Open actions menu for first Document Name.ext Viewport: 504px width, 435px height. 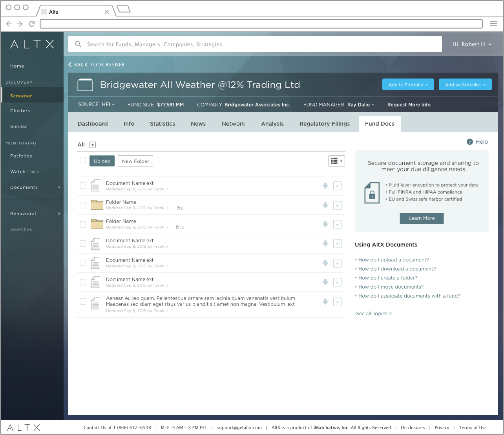pyautogui.click(x=338, y=186)
